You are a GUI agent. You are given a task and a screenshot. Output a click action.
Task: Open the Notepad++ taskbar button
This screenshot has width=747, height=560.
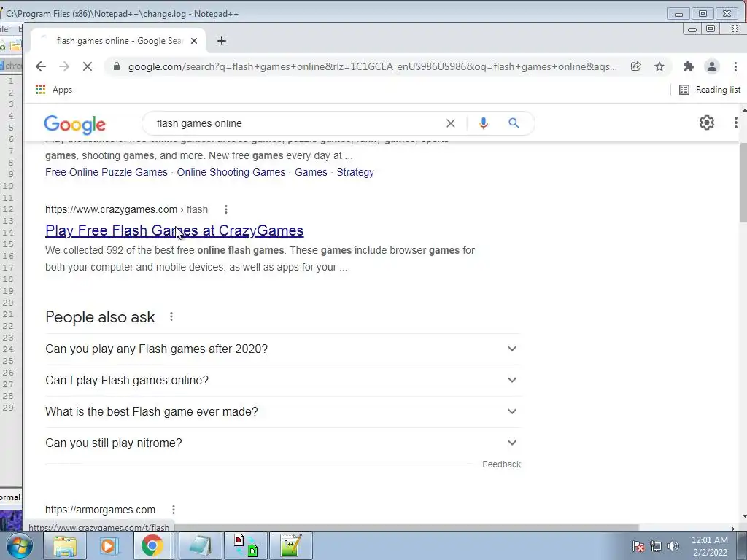tap(291, 545)
